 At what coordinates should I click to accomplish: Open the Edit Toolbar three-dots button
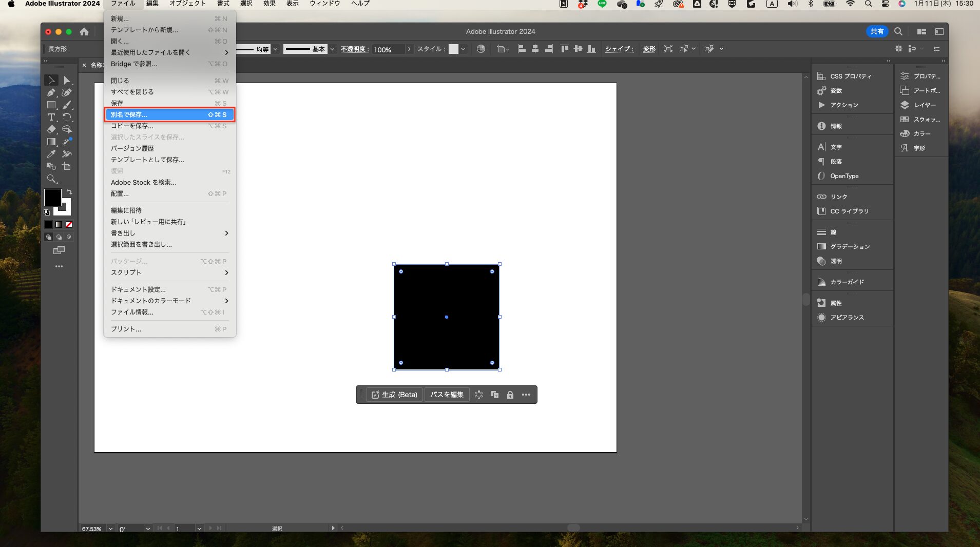pos(59,266)
